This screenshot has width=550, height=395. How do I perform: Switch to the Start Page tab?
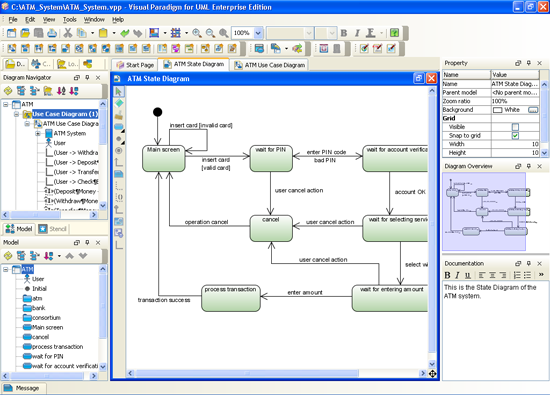coord(135,65)
